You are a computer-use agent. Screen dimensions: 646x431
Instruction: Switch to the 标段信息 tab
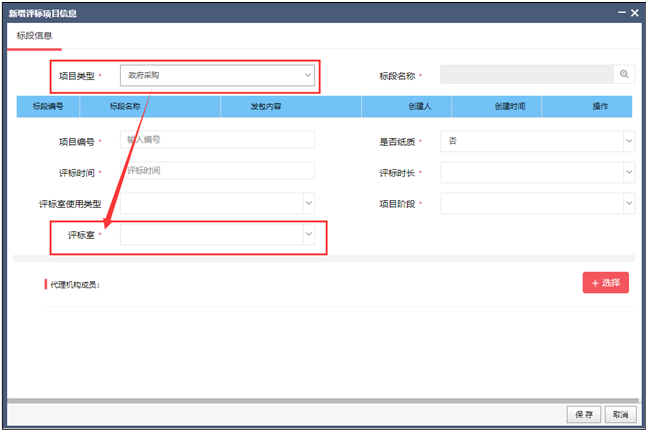[33, 36]
